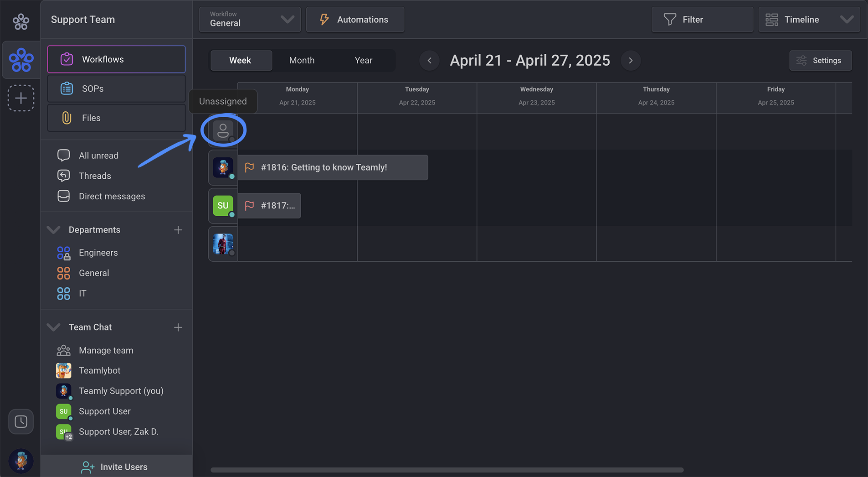Click the Support Team workspace title
868x477 pixels.
coord(83,20)
